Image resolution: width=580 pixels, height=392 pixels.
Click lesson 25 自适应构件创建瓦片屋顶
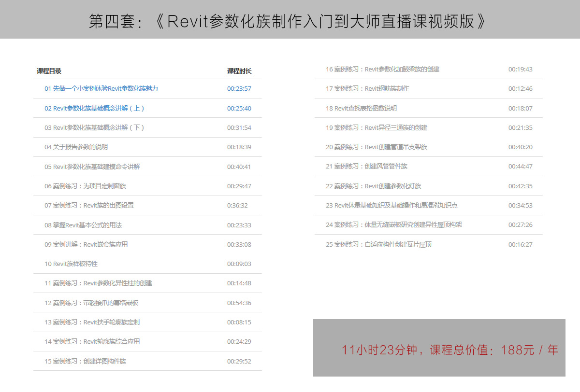[x=378, y=245]
